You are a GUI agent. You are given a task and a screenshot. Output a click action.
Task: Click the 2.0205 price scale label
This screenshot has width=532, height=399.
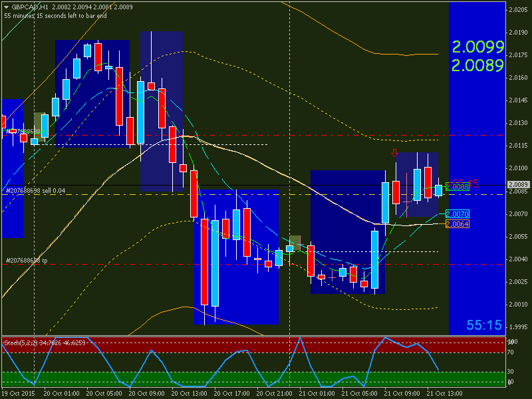click(x=518, y=10)
